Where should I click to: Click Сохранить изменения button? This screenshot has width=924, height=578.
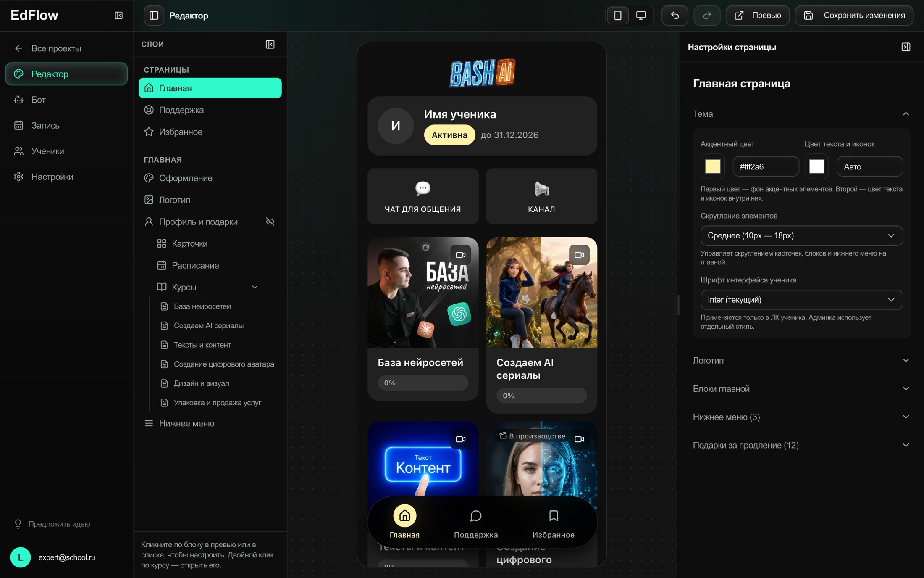854,16
